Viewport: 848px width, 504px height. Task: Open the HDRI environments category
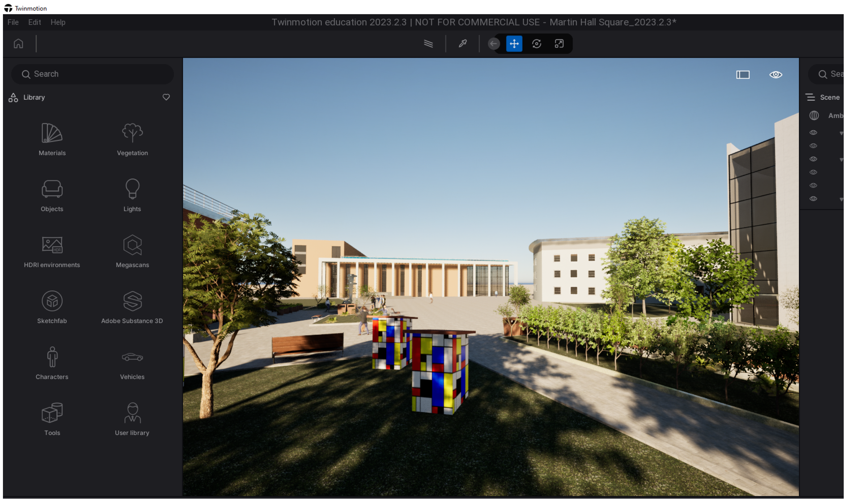pyautogui.click(x=52, y=252)
